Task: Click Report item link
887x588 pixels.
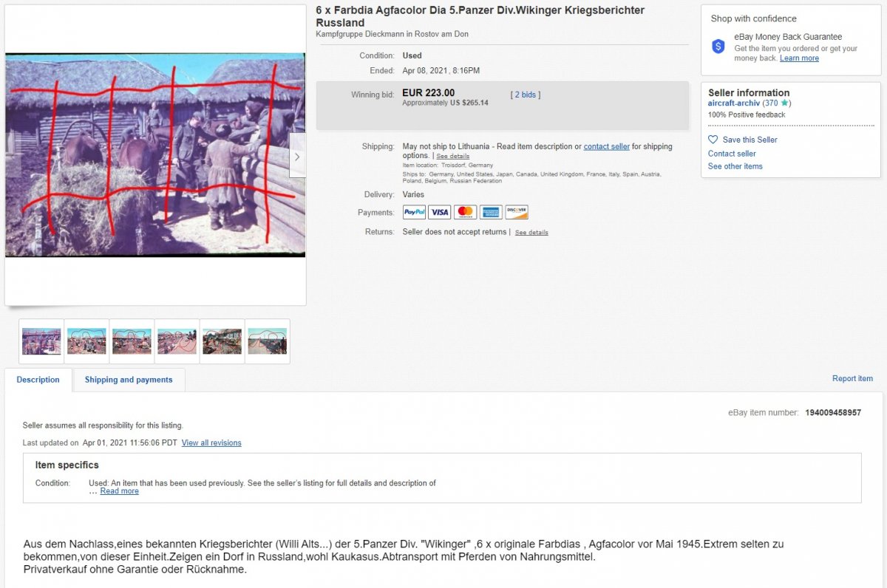Action: tap(852, 379)
